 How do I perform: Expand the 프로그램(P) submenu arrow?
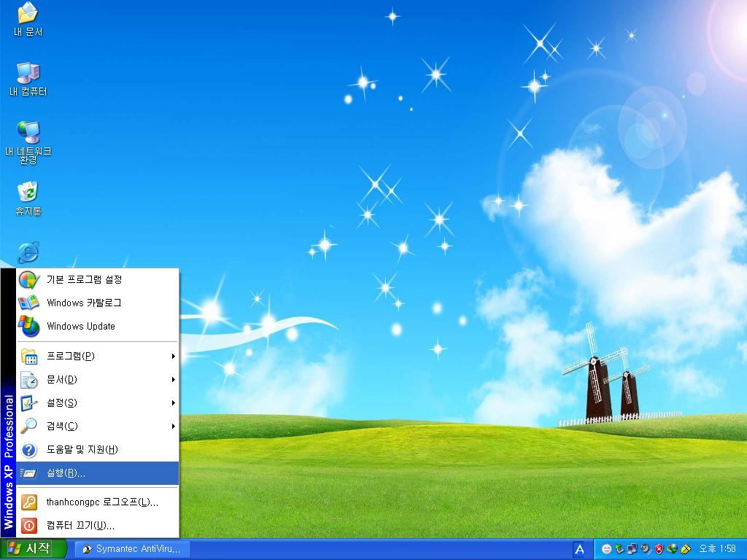(174, 356)
